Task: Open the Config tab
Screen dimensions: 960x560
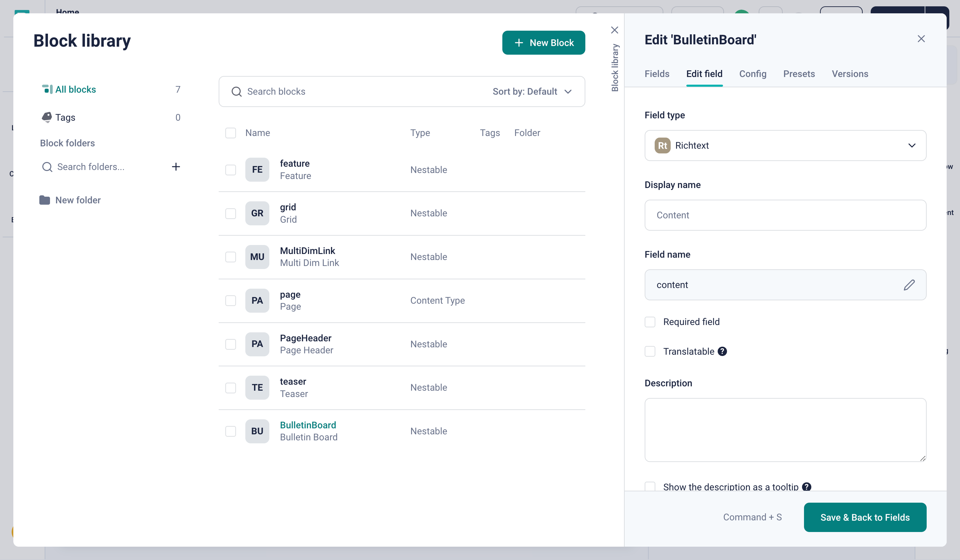Action: pyautogui.click(x=753, y=74)
